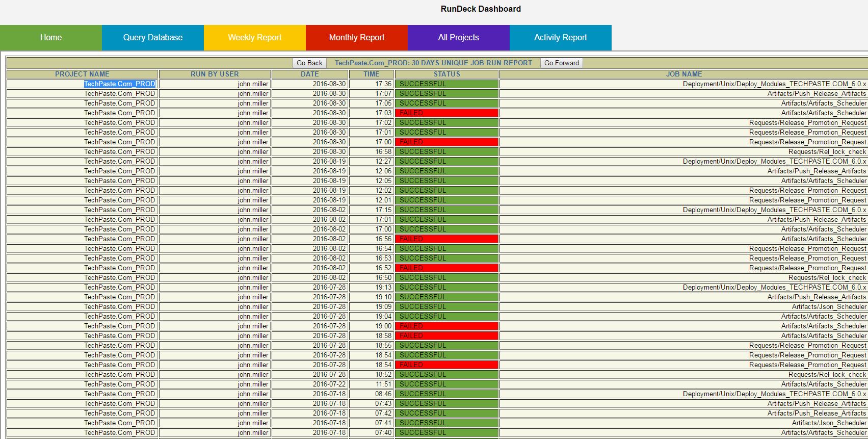
Task: Switch to the Weekly Report tab
Action: click(255, 38)
